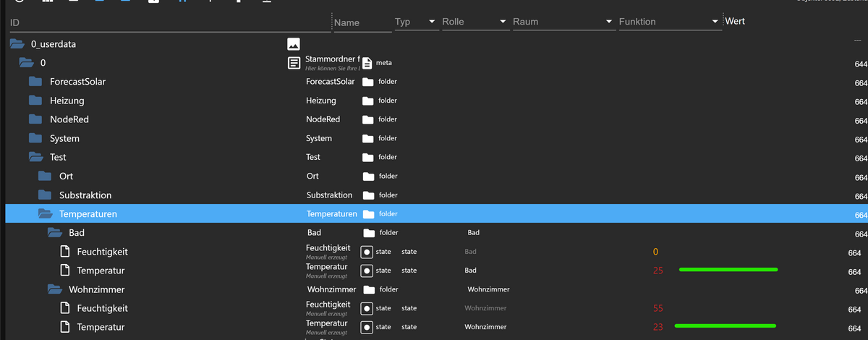Click the document icon of Temperatur under Bad
The width and height of the screenshot is (868, 340).
[64, 271]
